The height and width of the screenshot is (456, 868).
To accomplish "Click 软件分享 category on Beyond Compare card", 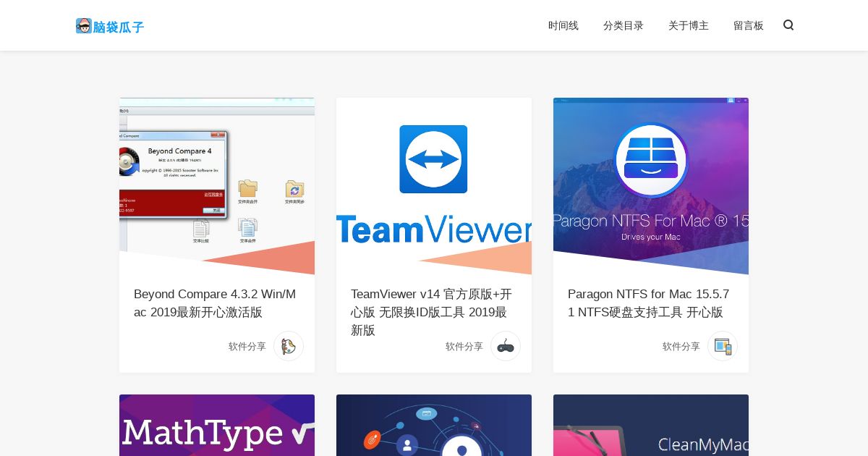I will click(x=247, y=347).
